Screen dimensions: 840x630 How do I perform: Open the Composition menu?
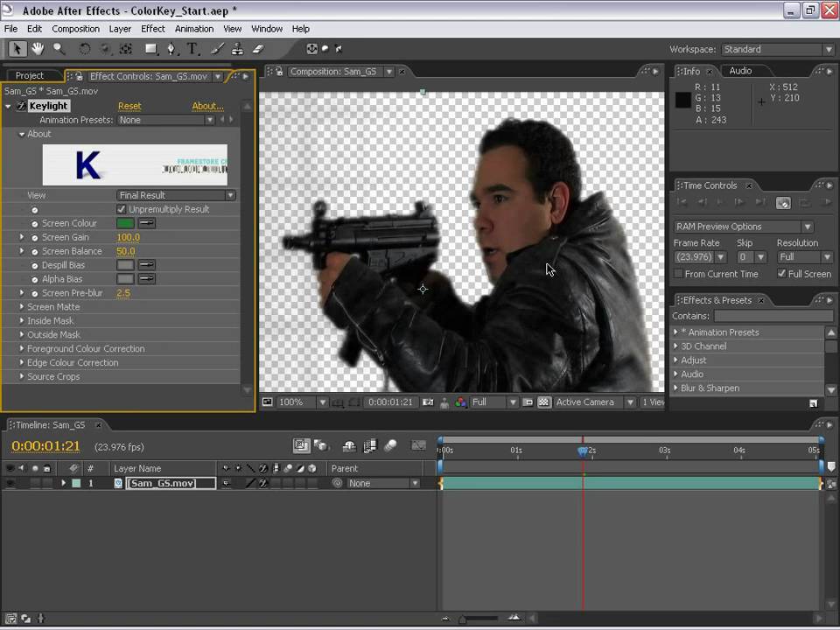click(x=75, y=29)
